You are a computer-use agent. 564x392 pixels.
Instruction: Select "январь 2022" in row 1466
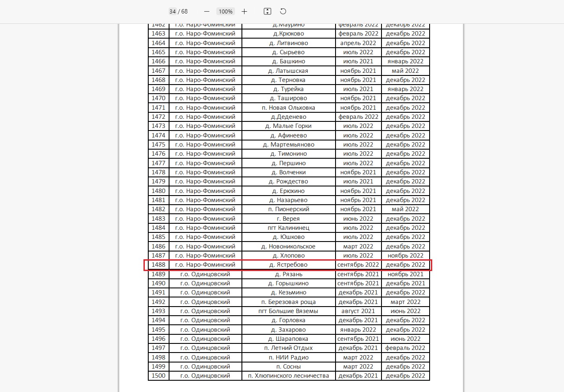pos(405,61)
